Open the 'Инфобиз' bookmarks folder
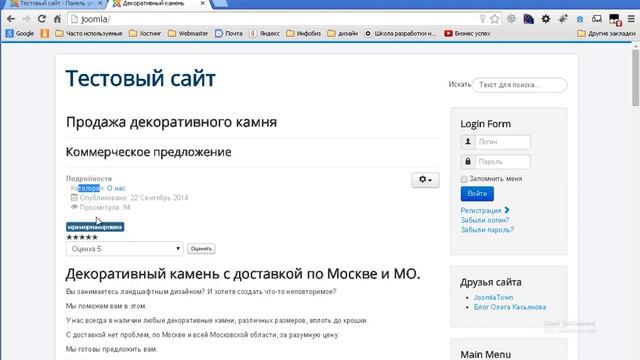The image size is (640, 360). tap(304, 33)
